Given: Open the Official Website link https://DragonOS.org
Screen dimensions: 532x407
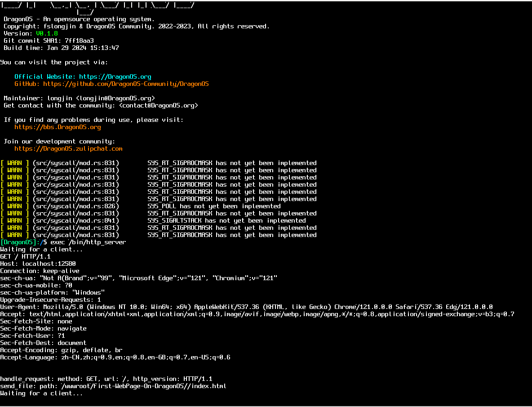Looking at the screenshot, I should tap(115, 77).
